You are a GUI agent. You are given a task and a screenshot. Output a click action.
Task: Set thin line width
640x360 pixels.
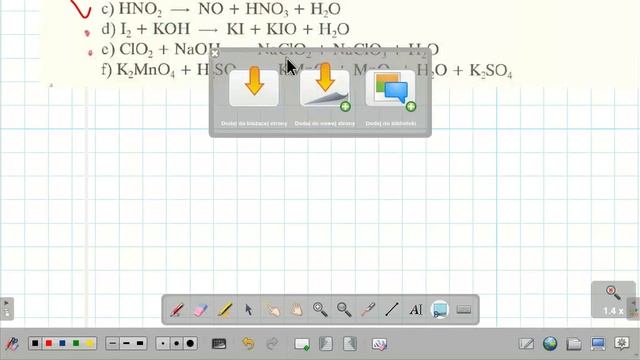(113, 344)
